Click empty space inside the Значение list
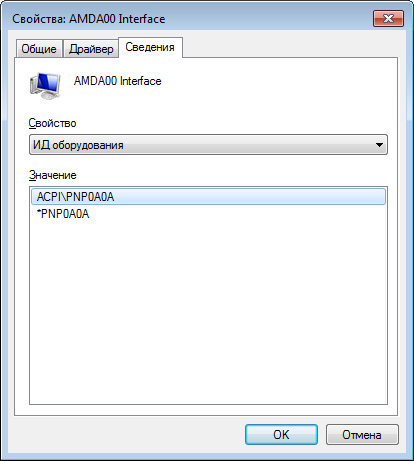Viewport: 414px width, 461px height. [208, 310]
